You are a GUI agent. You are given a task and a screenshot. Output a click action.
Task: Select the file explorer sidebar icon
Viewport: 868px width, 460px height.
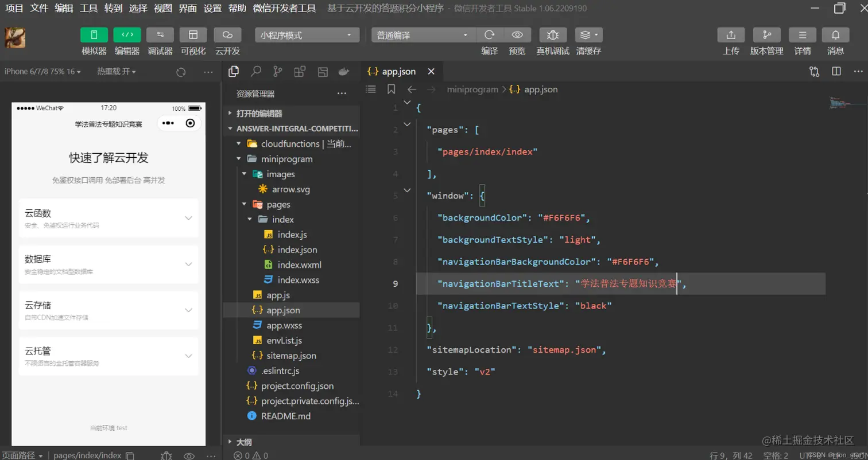click(234, 72)
